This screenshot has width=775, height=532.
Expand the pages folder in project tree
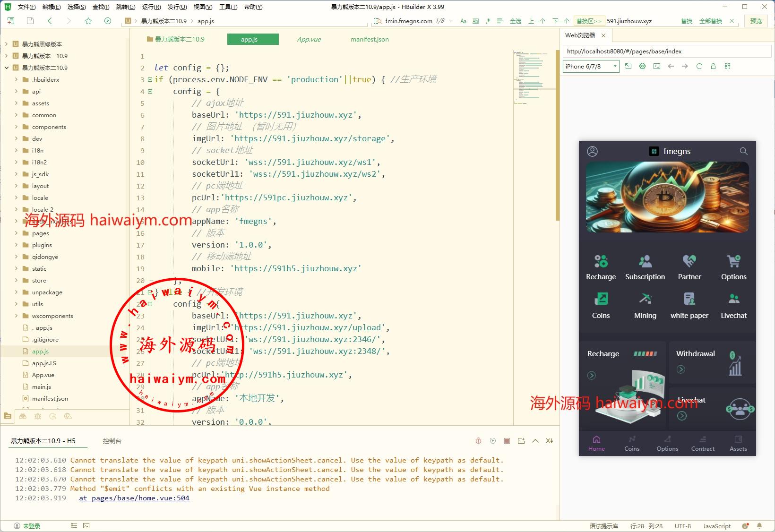[17, 233]
